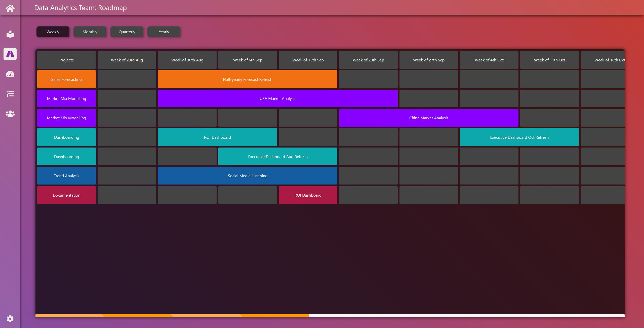Click the Week of 20th Sep header
The width and height of the screenshot is (644, 328).
tap(368, 60)
